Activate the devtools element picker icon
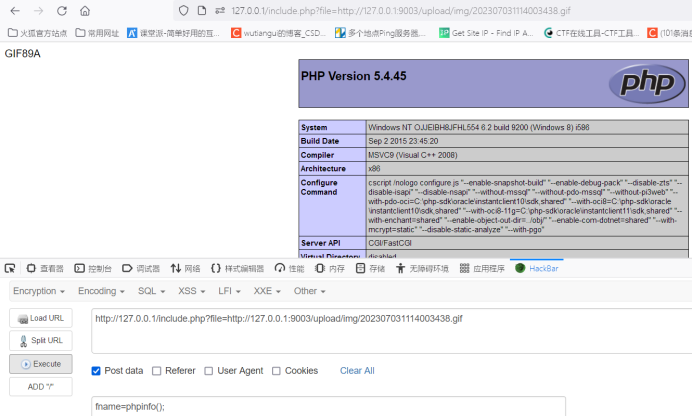 pyautogui.click(x=10, y=268)
